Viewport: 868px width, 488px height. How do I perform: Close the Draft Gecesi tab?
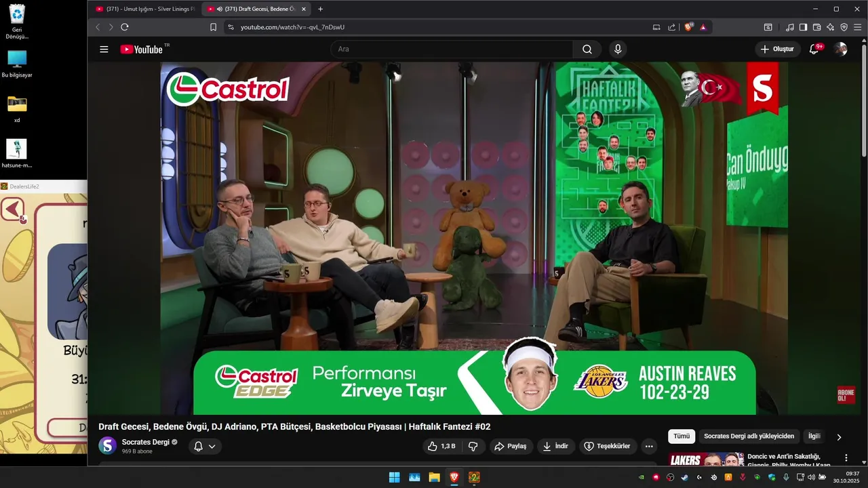pos(304,9)
